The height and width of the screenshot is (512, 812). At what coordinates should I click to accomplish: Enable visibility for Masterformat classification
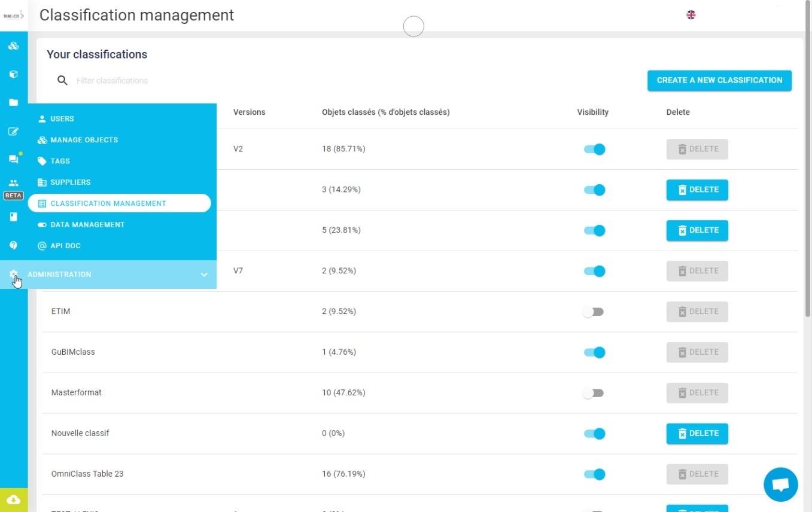594,393
